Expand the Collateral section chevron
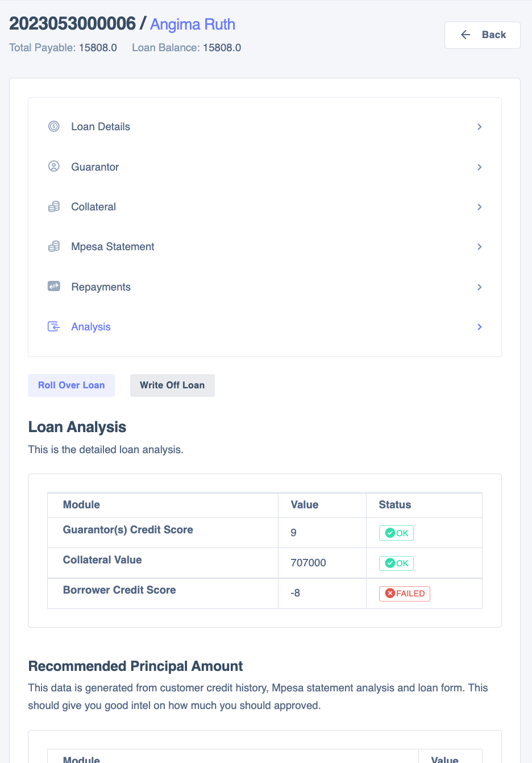Screen dimensions: 532x763 tap(479, 207)
